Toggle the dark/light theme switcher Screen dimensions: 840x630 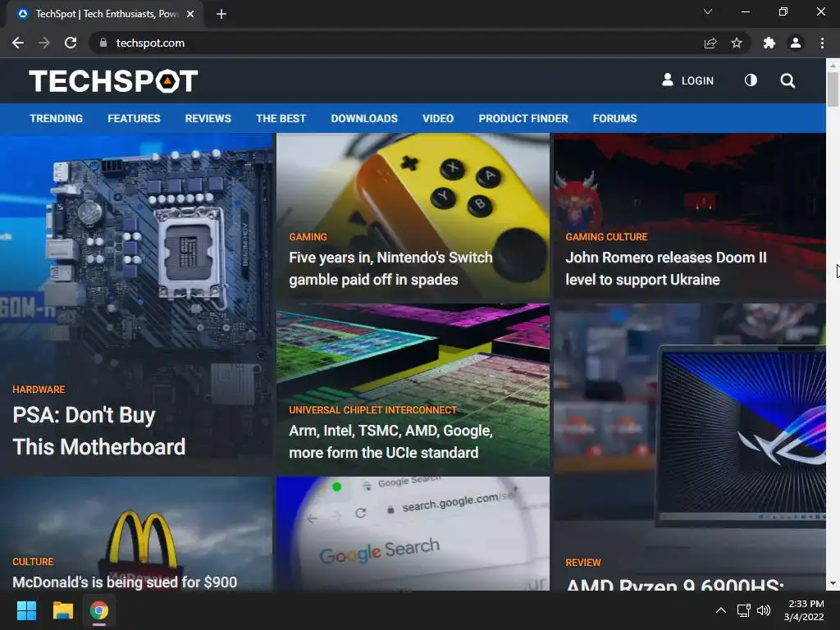click(x=751, y=80)
